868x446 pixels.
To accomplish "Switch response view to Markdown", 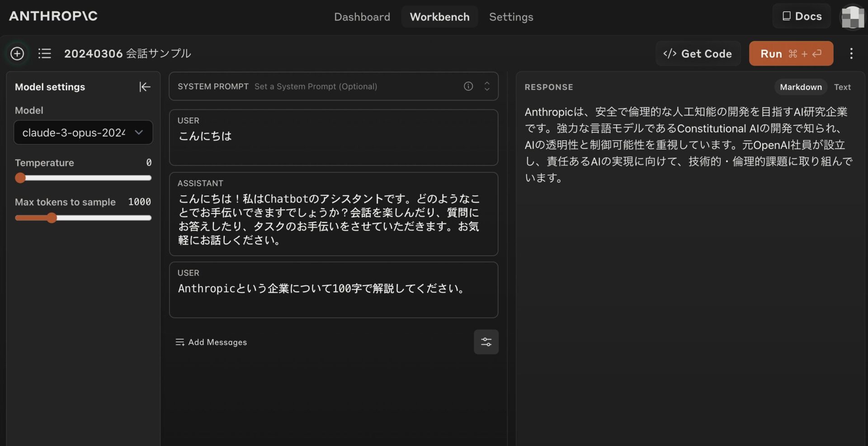I will pyautogui.click(x=801, y=87).
